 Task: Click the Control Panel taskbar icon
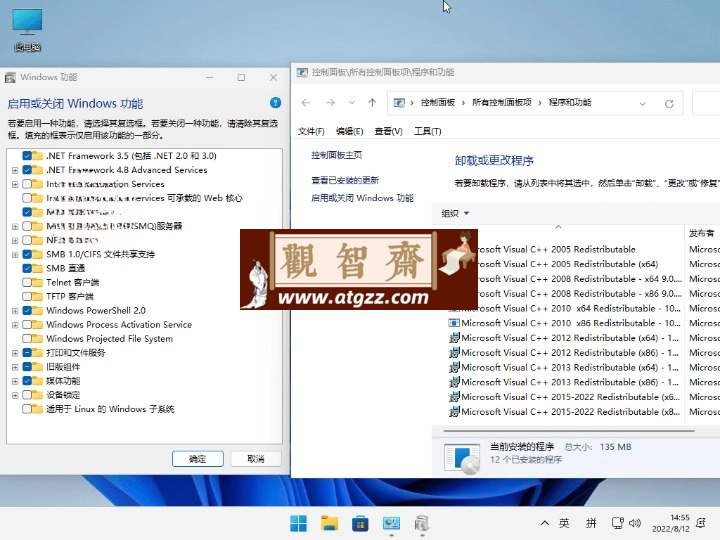[391, 523]
